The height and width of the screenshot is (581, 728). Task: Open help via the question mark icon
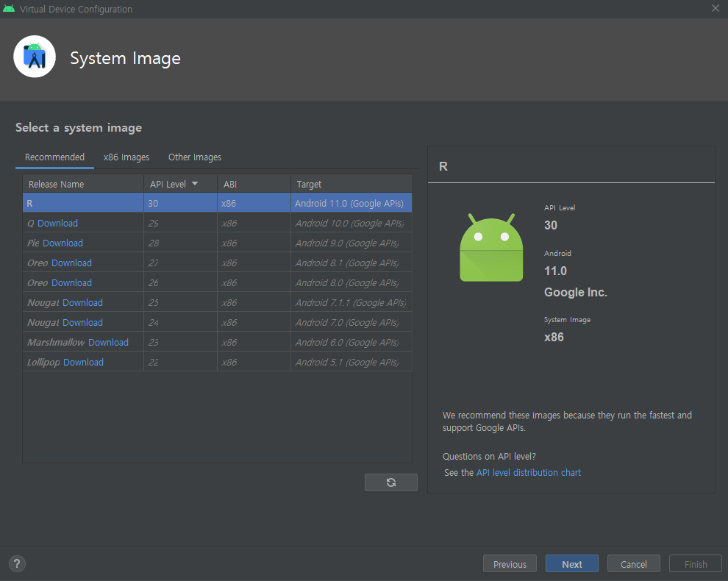tap(17, 564)
